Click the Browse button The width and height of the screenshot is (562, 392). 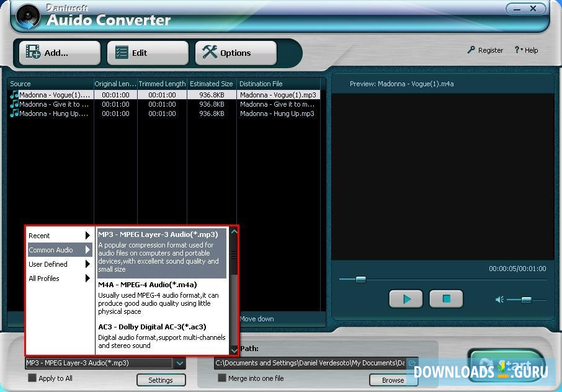393,380
